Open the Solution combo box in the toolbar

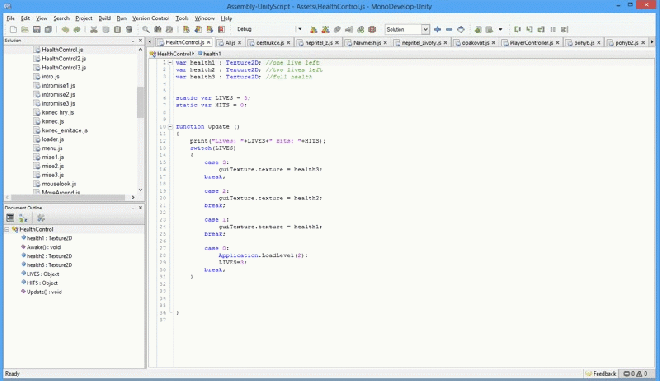pyautogui.click(x=407, y=29)
